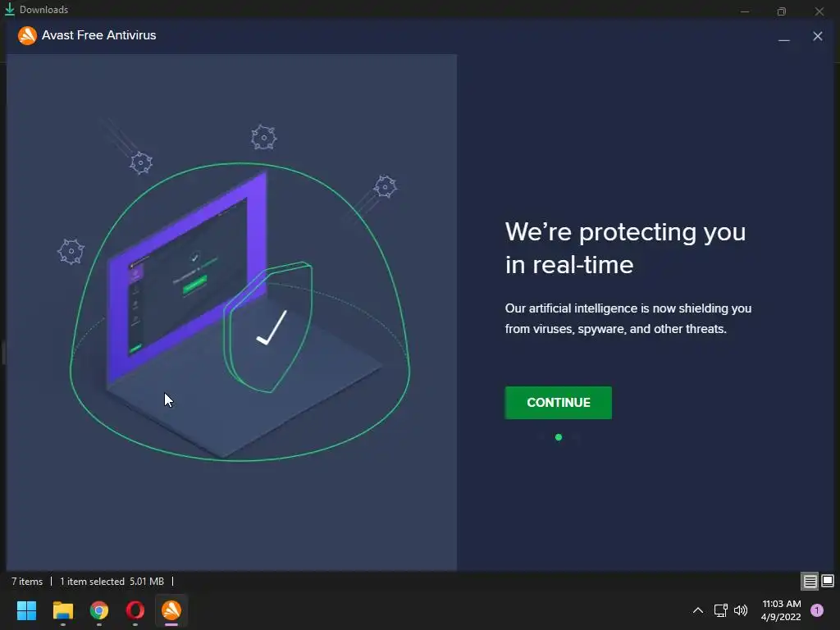Click the 'Avast Free Antivirus' title text
The image size is (840, 630).
(99, 35)
